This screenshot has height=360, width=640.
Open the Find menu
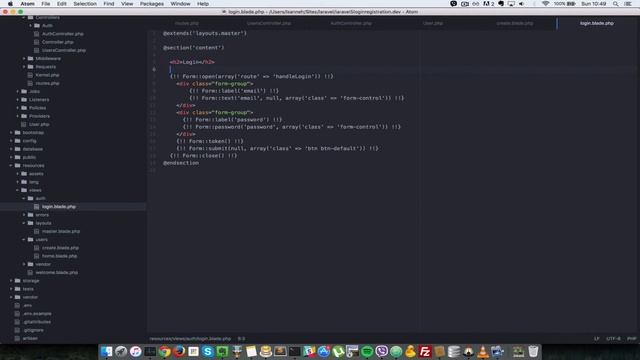pyautogui.click(x=109, y=4)
